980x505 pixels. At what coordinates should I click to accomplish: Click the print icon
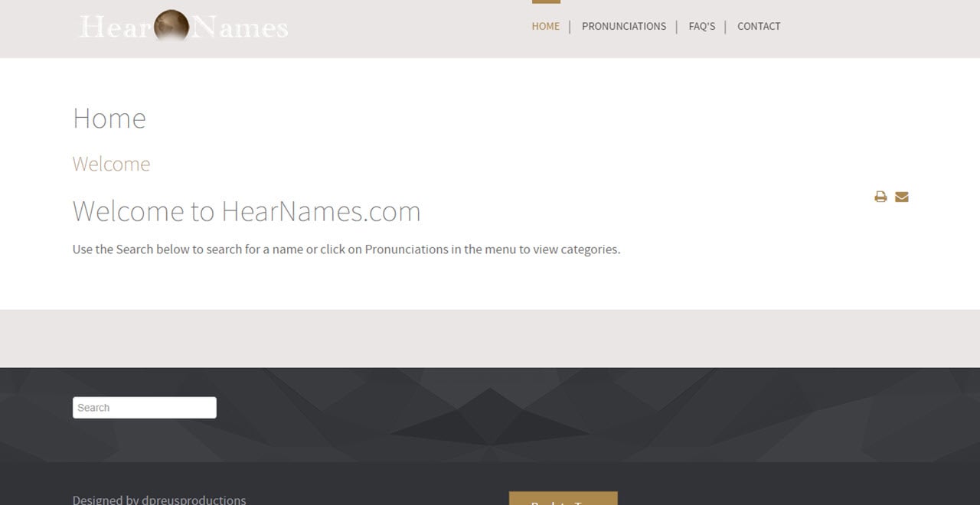pos(880,197)
